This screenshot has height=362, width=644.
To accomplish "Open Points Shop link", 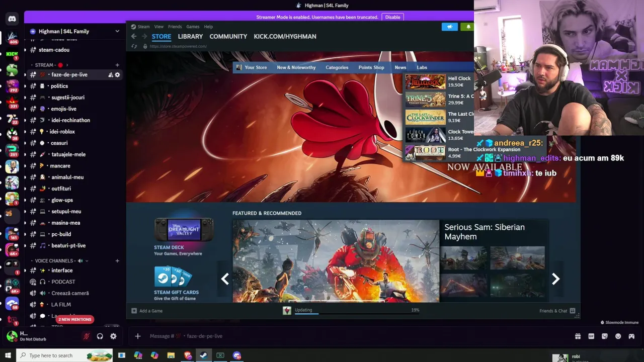I will tap(371, 67).
